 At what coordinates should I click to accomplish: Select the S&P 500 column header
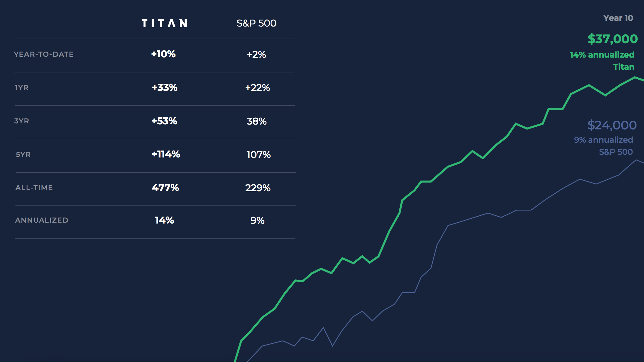[x=256, y=23]
